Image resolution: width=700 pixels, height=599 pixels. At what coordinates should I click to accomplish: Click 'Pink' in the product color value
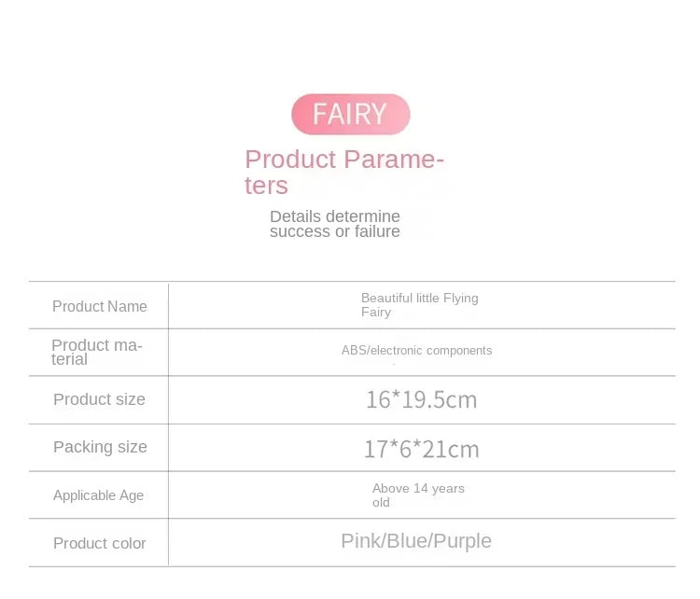pyautogui.click(x=360, y=541)
